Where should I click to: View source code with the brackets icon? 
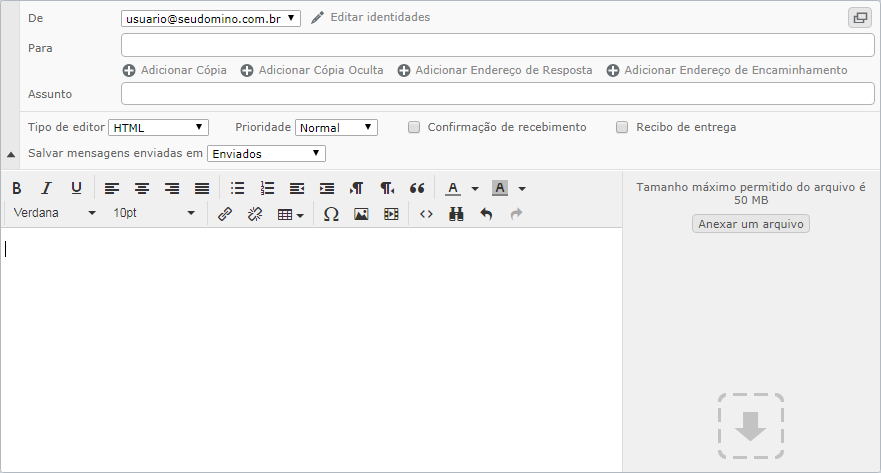tap(426, 214)
